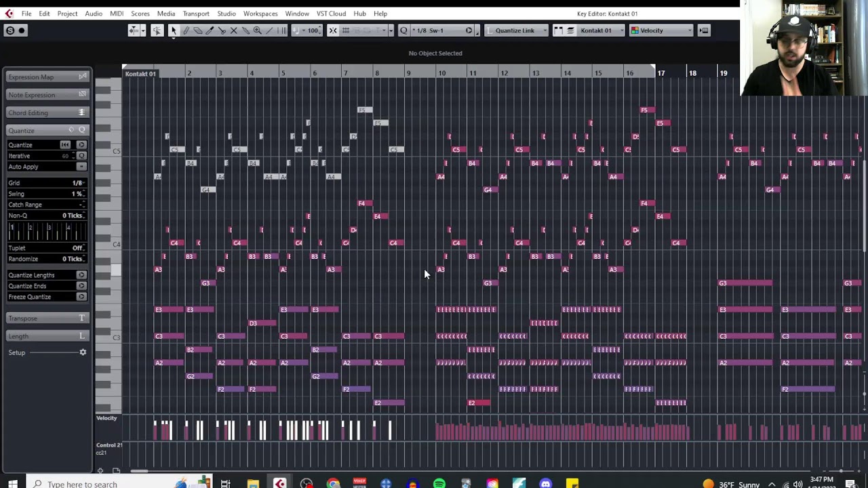Click the Apply Quantize Q toolbar button
Image resolution: width=868 pixels, height=488 pixels.
(x=403, y=30)
